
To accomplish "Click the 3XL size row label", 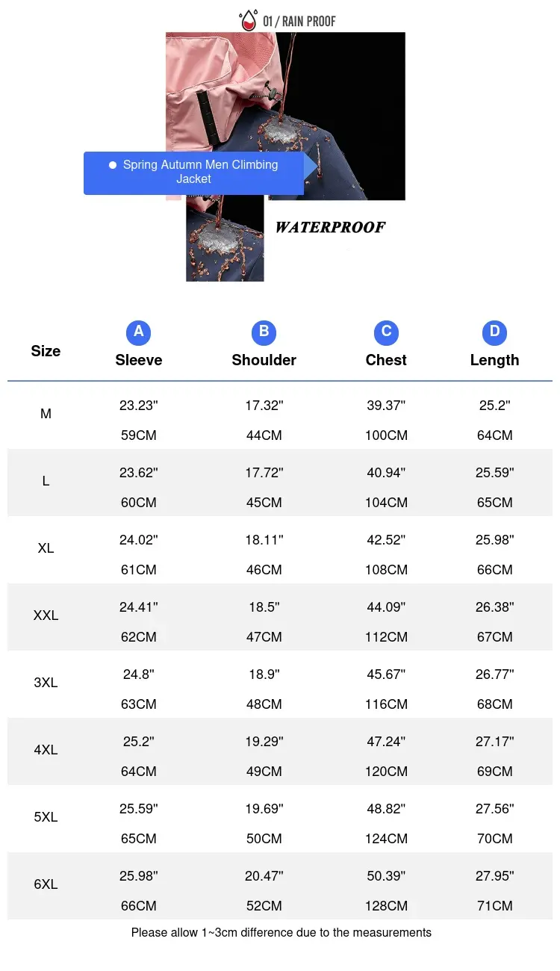I will 46,683.
